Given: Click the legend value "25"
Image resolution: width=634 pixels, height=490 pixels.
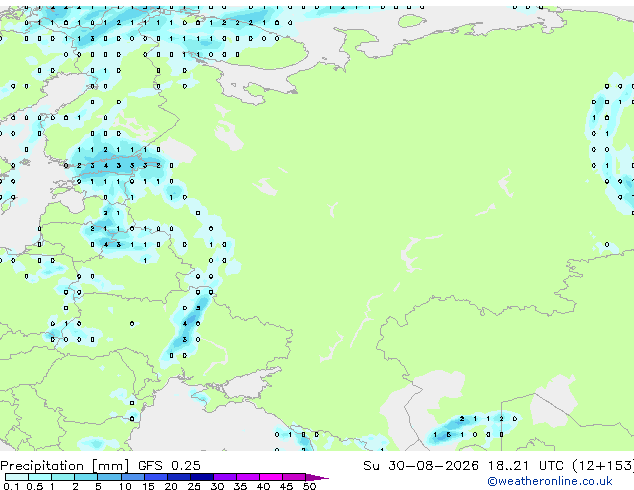Looking at the screenshot, I should [x=194, y=486].
